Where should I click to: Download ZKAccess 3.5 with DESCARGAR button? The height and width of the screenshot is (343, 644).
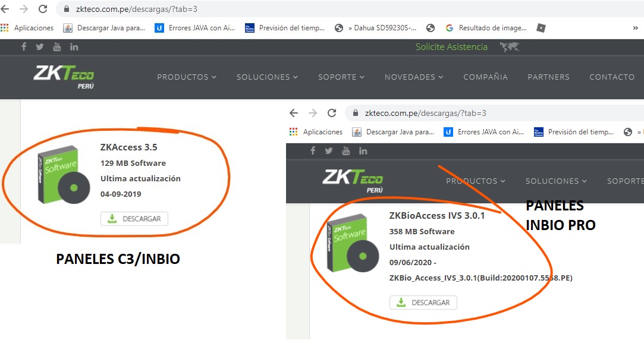[x=134, y=219]
